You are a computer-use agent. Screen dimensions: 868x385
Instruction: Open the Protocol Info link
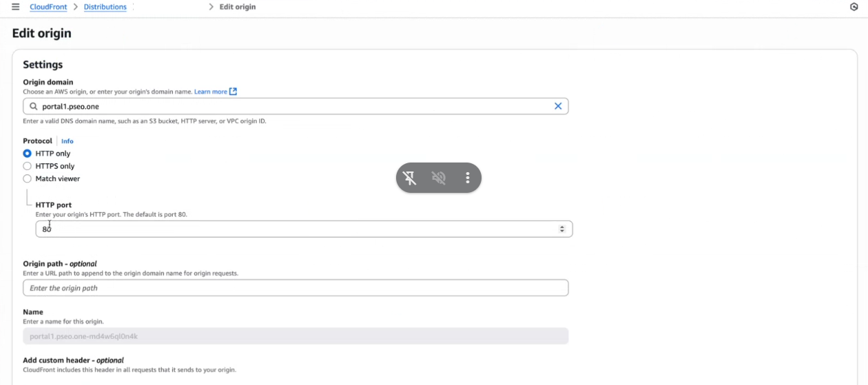[x=67, y=141]
